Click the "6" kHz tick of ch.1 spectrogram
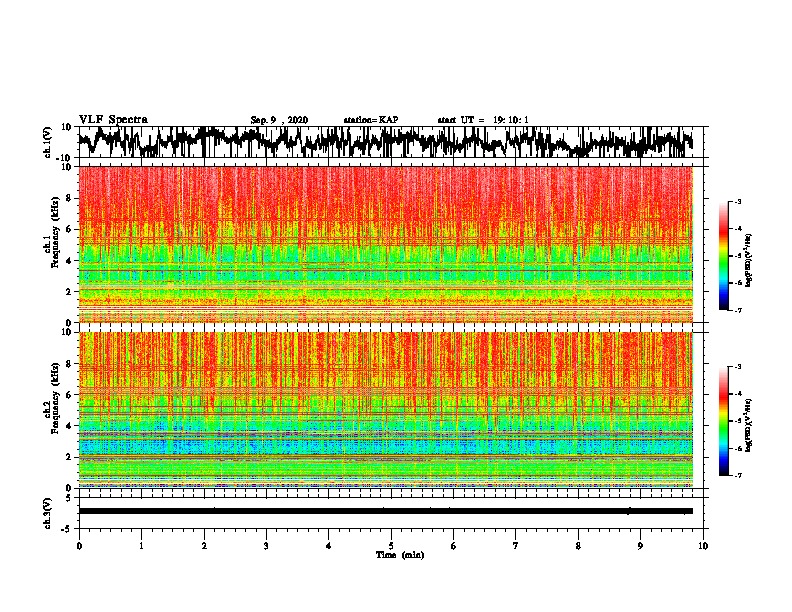Image resolution: width=792 pixels, height=612 pixels. pos(70,229)
